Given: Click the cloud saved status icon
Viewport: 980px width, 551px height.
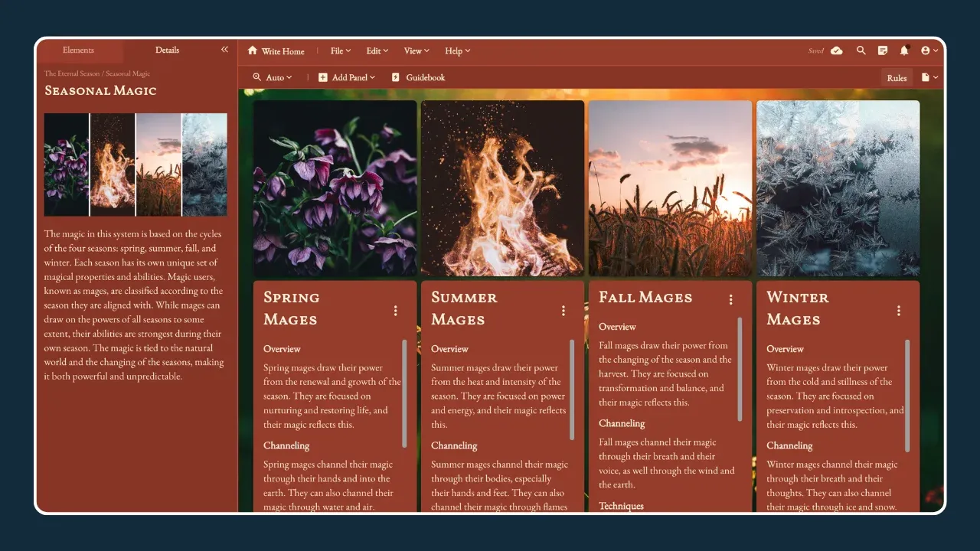Looking at the screenshot, I should 837,51.
